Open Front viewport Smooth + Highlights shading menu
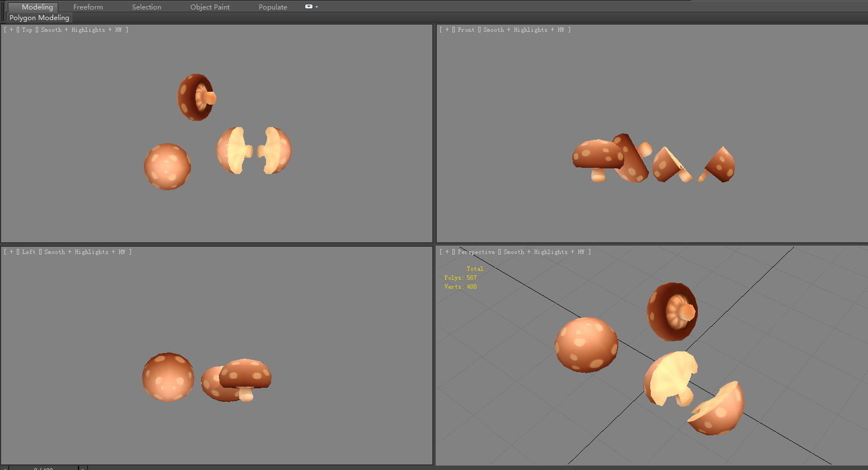Image resolution: width=868 pixels, height=470 pixels. [524, 30]
